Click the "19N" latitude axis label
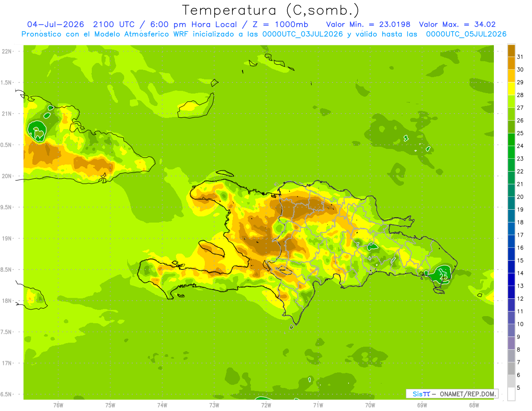The image size is (532, 411). click(x=7, y=239)
